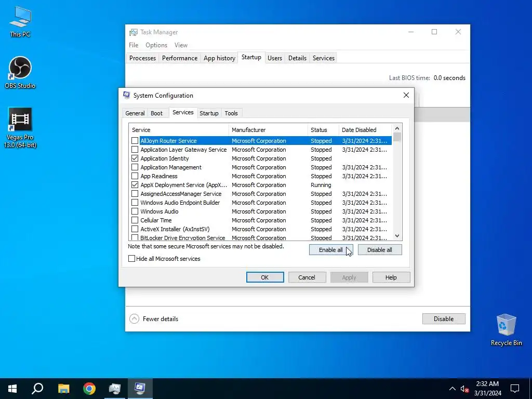Switch to Task Manager Processes tab
This screenshot has height=399, width=532.
point(142,58)
